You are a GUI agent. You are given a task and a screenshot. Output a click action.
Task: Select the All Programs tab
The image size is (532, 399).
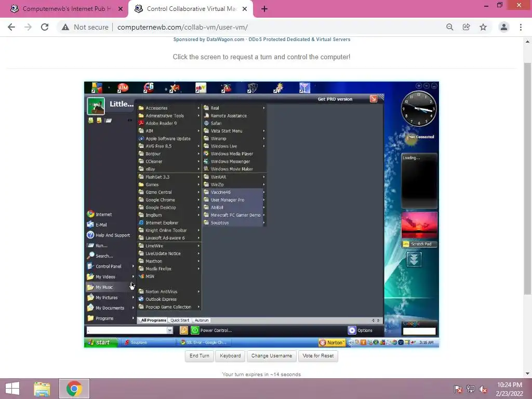pyautogui.click(x=153, y=320)
